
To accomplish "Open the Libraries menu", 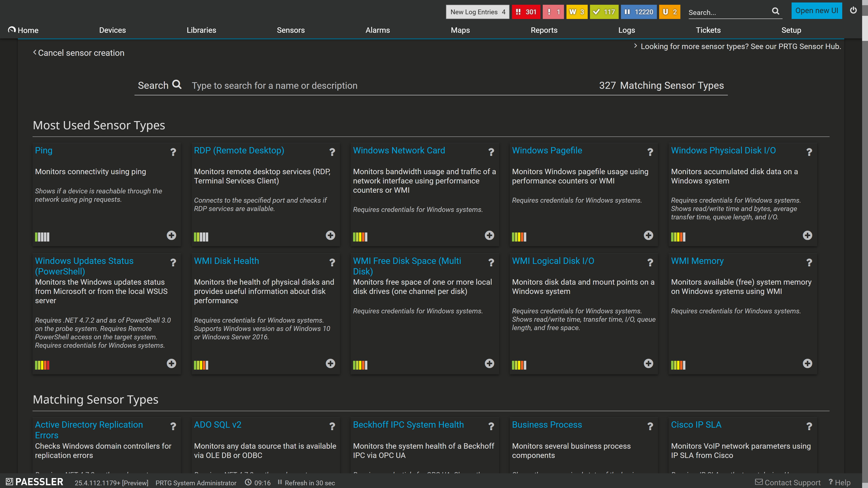I will pyautogui.click(x=201, y=30).
